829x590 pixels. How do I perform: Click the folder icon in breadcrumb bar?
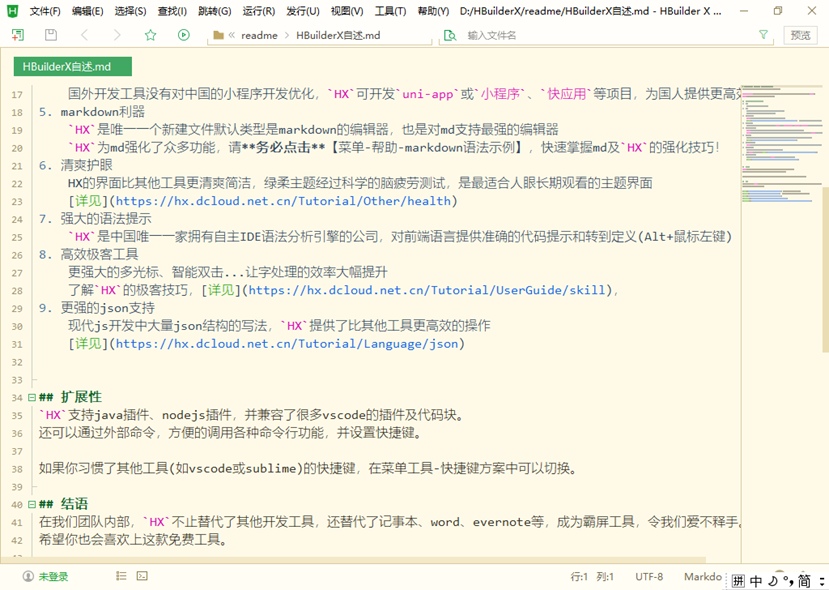(x=218, y=35)
